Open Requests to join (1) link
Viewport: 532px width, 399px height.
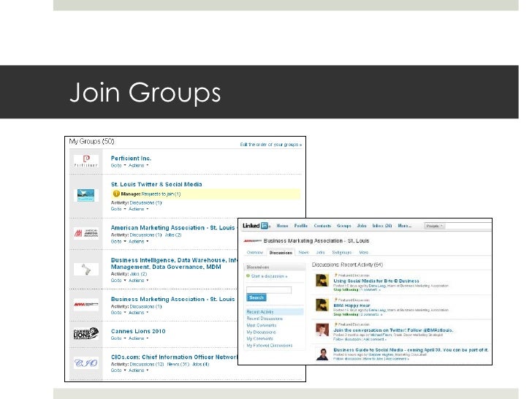(x=161, y=194)
